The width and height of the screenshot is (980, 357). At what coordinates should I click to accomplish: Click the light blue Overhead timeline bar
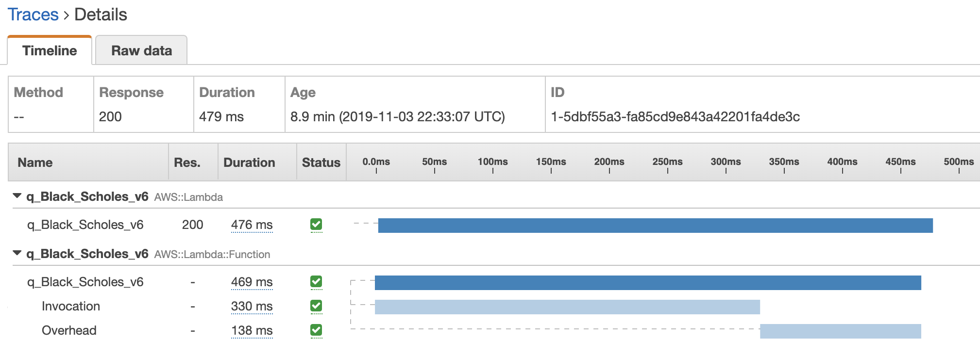pyautogui.click(x=840, y=331)
